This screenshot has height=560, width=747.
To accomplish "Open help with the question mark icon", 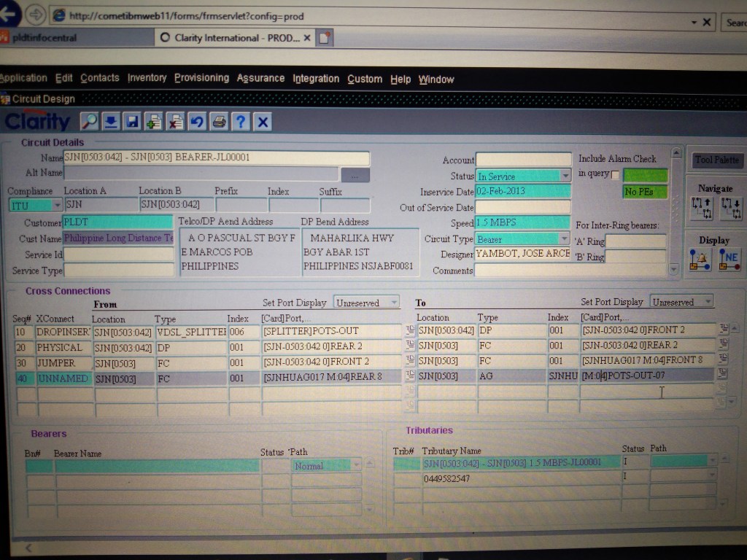I will click(x=241, y=121).
